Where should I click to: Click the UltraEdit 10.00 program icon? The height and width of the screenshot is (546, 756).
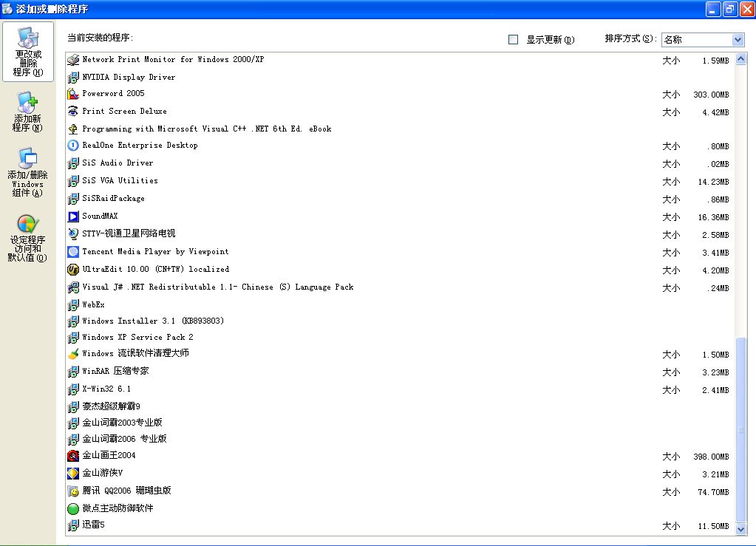[x=73, y=270]
